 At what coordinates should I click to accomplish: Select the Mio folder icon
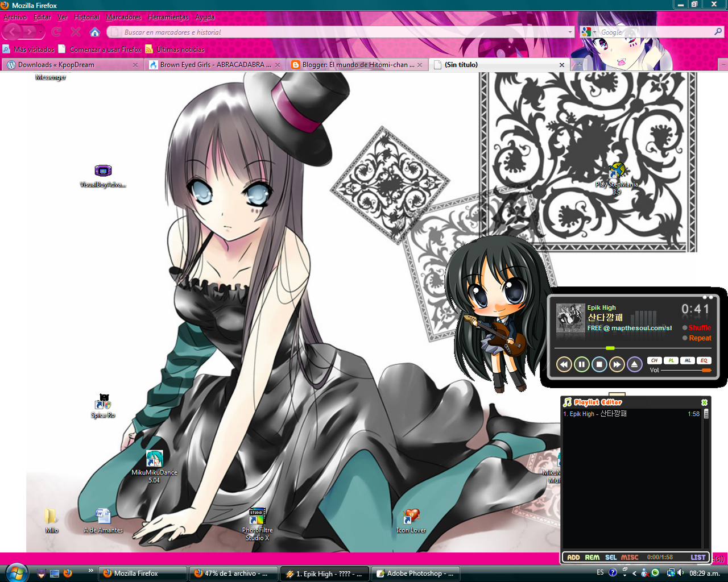51,521
